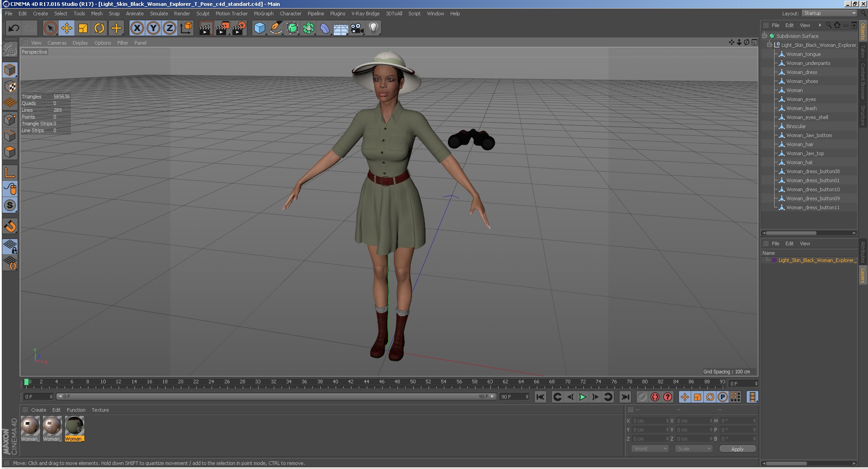Click Enable Axis L-shaped icon
Viewport: 868px width, 469px height.
[x=10, y=172]
